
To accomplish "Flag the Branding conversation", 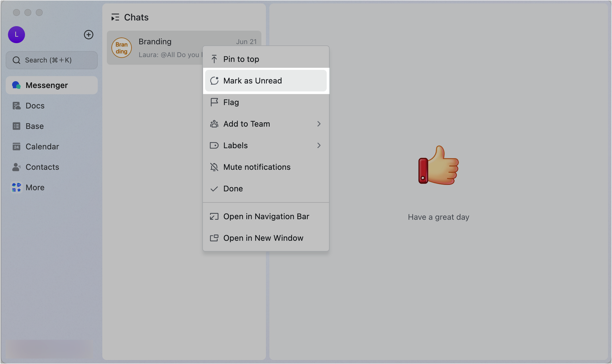I will click(x=231, y=102).
